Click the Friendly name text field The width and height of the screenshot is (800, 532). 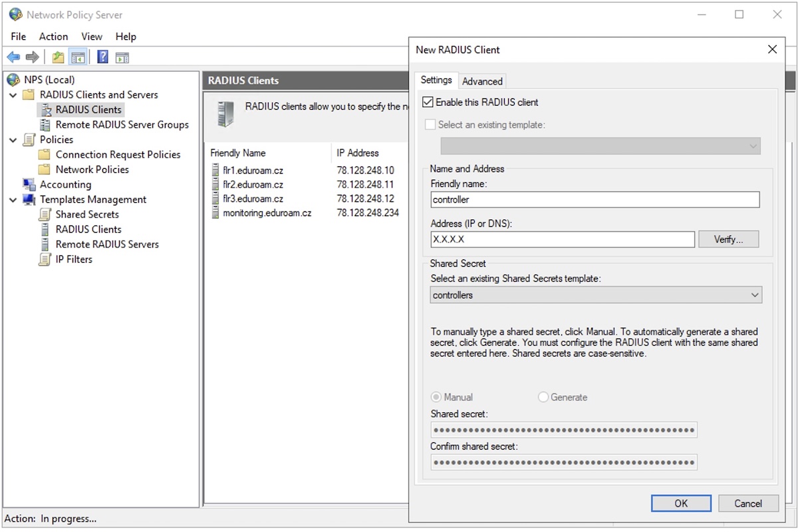(x=595, y=199)
